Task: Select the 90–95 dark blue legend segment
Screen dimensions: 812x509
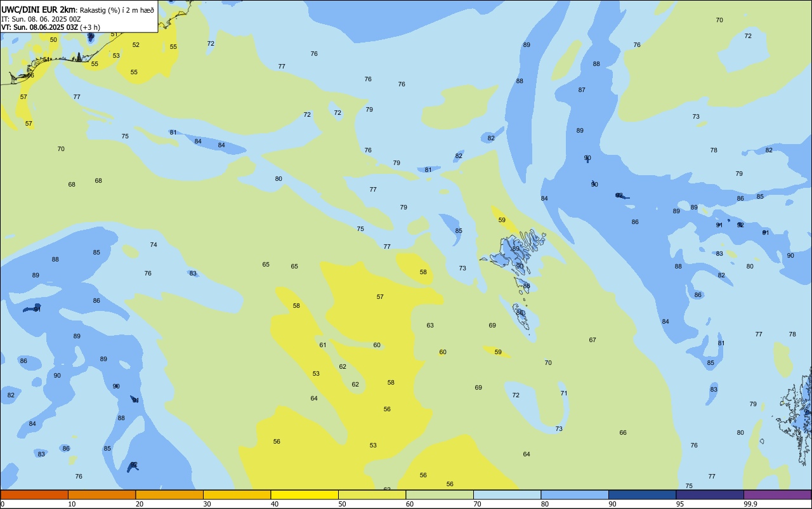Action: (643, 494)
